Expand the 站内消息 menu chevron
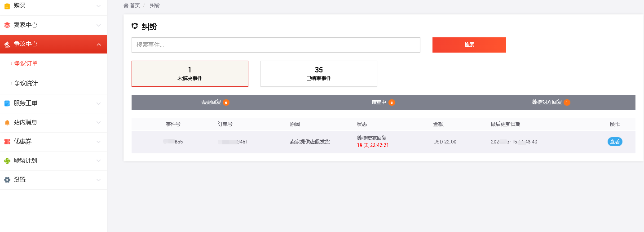644x232 pixels. pyautogui.click(x=99, y=123)
